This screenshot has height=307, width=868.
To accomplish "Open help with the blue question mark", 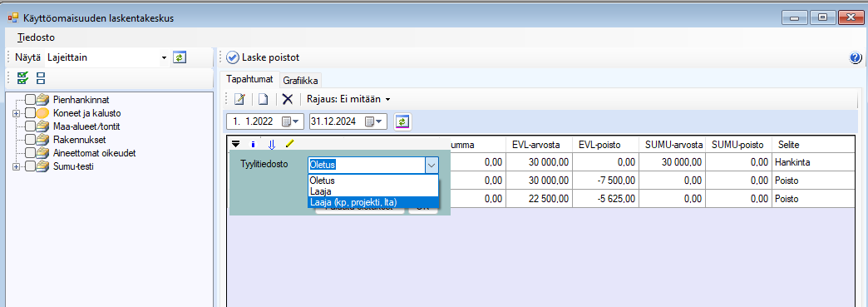I will click(x=856, y=57).
